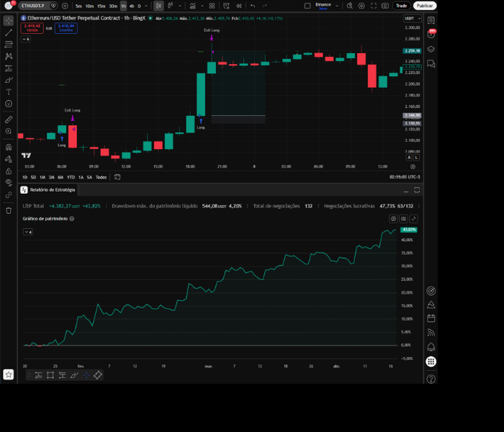
Task: Select the Todos date range
Action: click(101, 177)
